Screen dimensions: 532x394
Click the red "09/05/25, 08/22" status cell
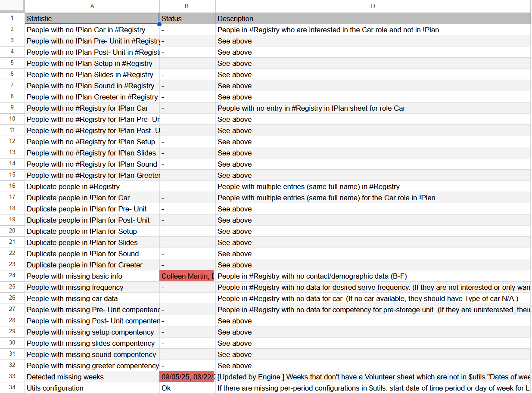tap(187, 376)
